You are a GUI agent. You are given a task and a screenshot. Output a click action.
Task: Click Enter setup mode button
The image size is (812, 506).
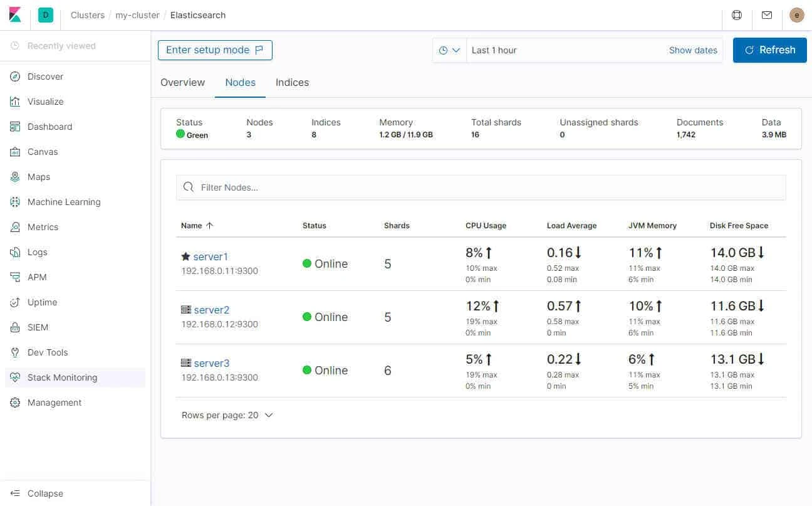pyautogui.click(x=214, y=50)
